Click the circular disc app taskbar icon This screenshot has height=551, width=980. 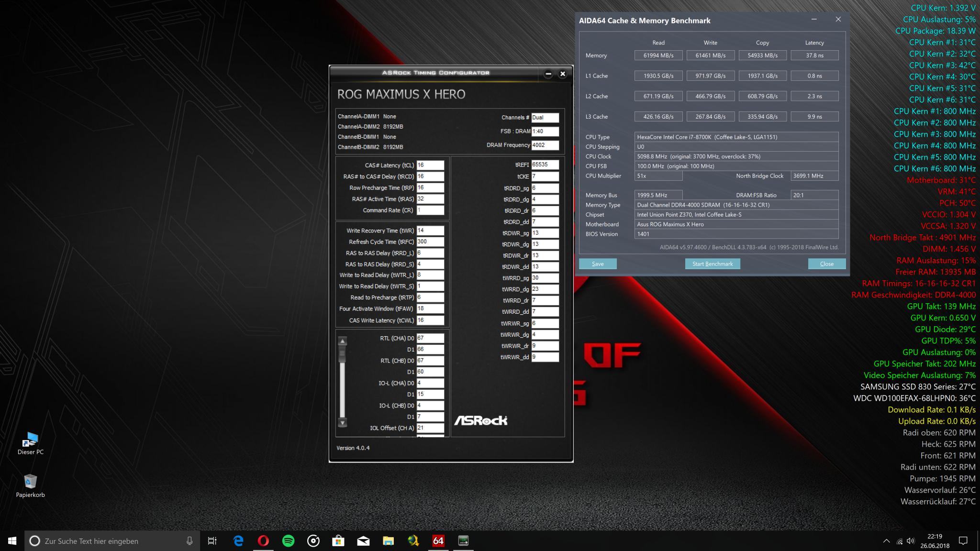tap(313, 541)
